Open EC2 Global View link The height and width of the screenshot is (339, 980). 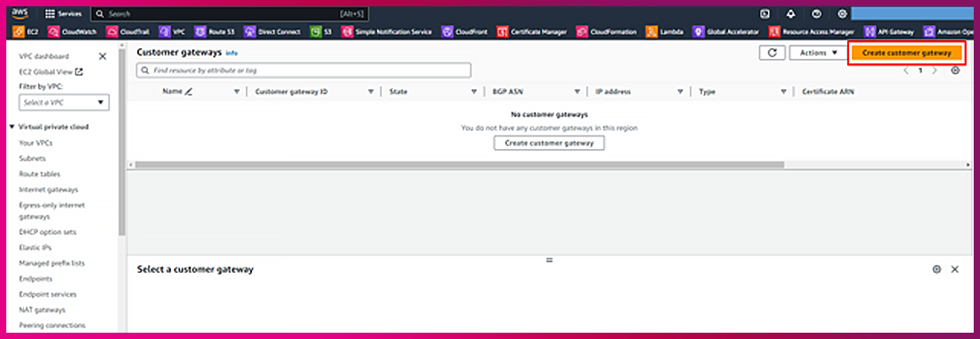[x=52, y=72]
